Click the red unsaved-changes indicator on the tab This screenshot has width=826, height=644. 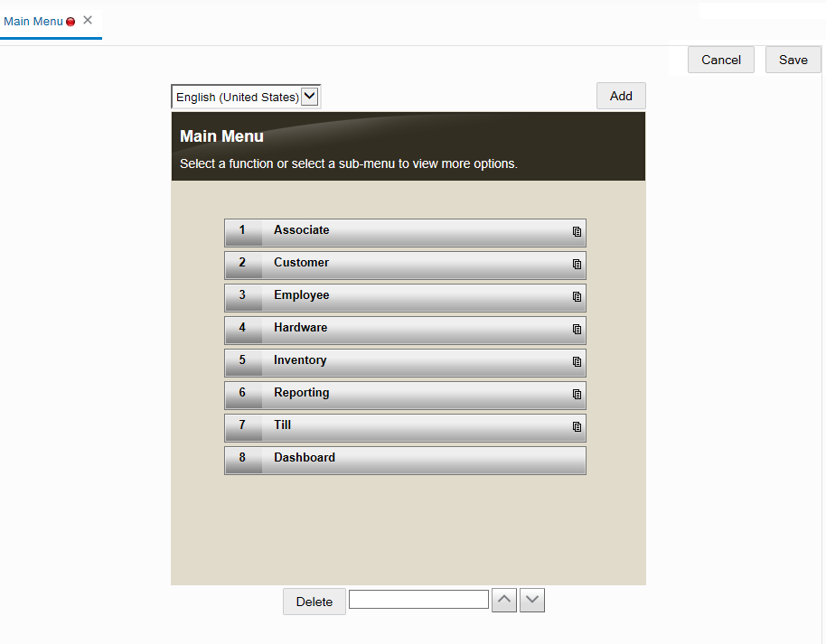point(70,21)
